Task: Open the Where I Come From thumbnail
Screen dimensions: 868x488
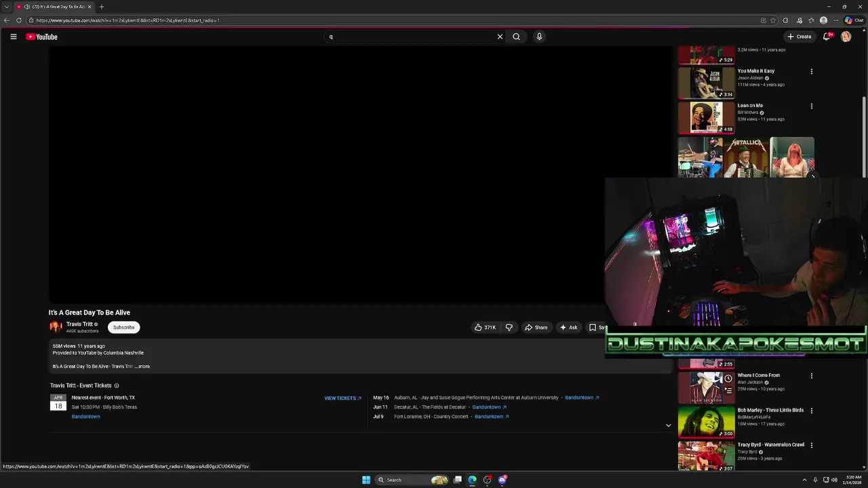Action: pos(706,387)
